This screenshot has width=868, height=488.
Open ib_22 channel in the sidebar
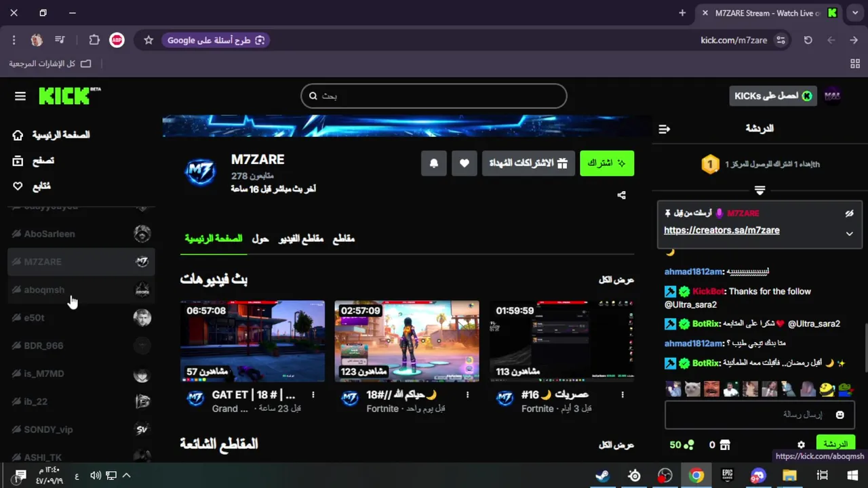[x=81, y=401]
